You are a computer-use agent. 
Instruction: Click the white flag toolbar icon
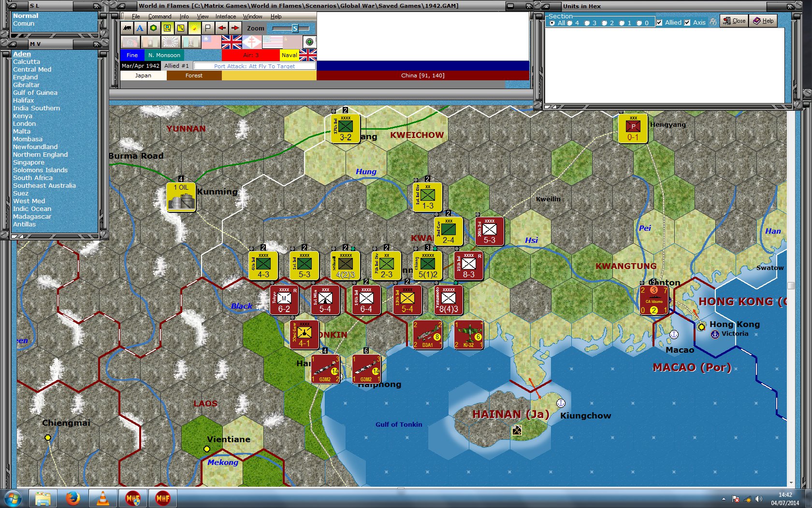[x=207, y=28]
